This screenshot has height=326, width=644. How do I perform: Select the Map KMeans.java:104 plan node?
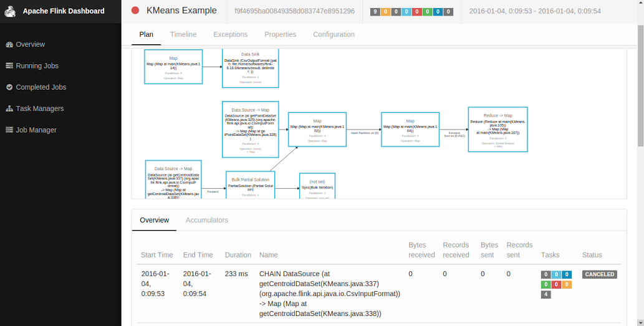point(410,129)
